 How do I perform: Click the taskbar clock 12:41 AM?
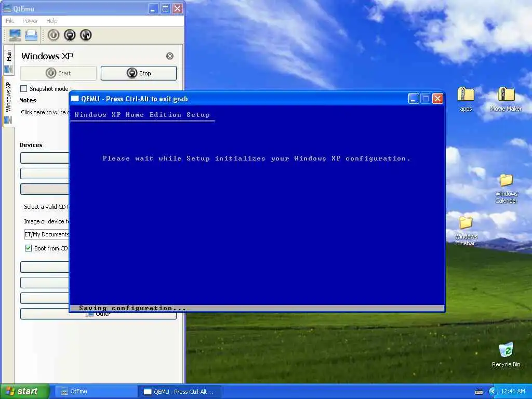[513, 392]
